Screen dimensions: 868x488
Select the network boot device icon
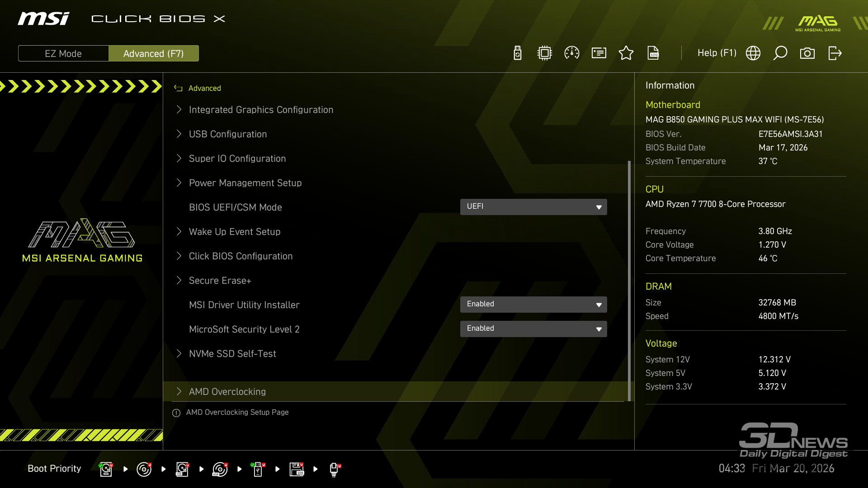[334, 469]
